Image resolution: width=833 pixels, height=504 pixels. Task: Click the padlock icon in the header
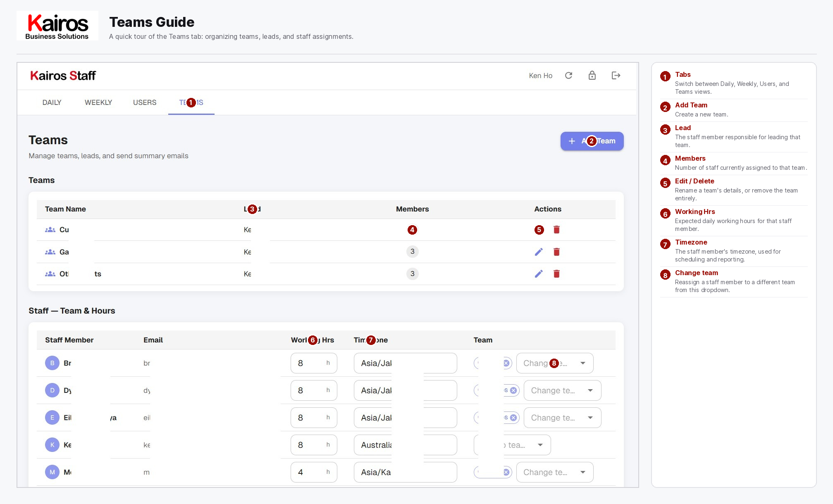[592, 75]
